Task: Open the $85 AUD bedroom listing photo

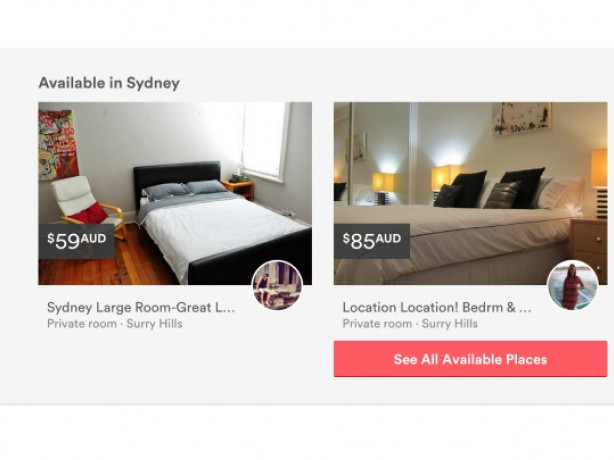Action: pos(470,193)
